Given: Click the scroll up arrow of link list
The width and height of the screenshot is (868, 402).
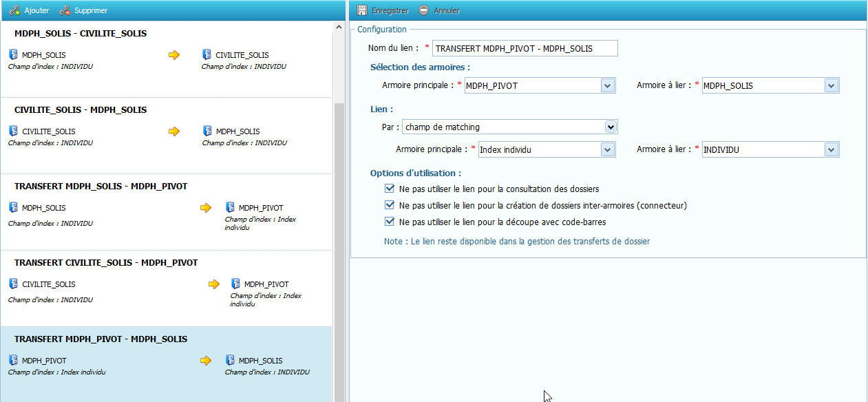Looking at the screenshot, I should tap(338, 27).
